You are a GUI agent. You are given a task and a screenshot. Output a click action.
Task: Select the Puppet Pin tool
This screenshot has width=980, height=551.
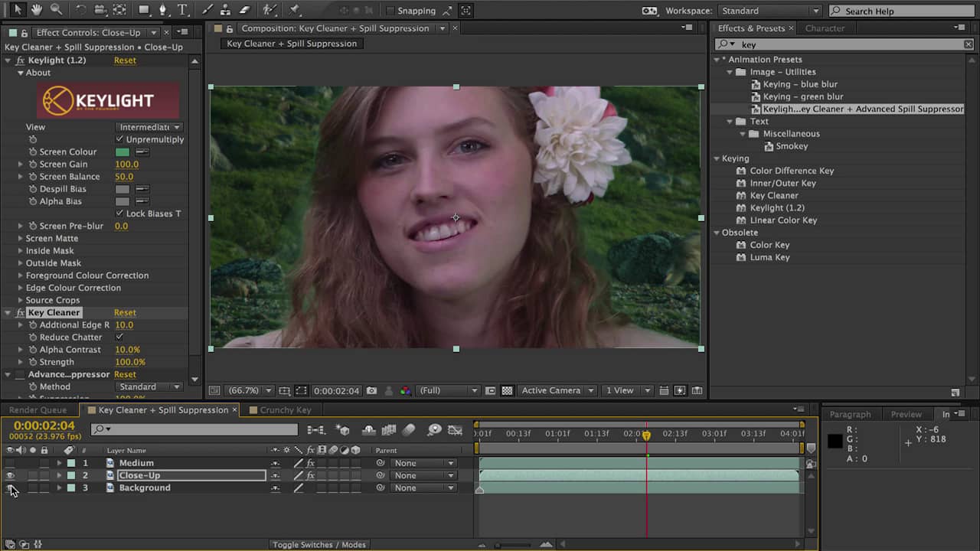(x=295, y=10)
